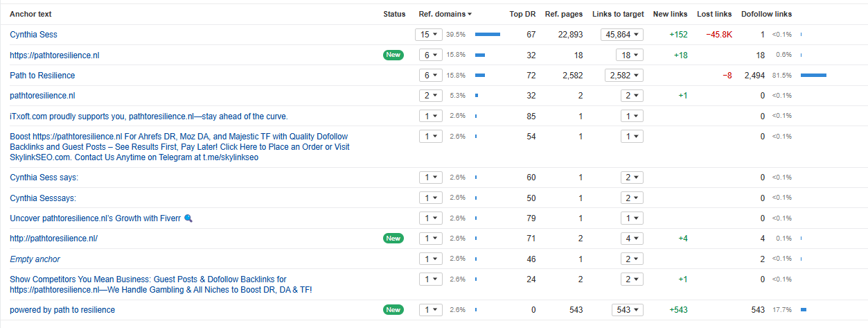Image resolution: width=868 pixels, height=328 pixels.
Task: Open the 45,864 links to target dropdown
Action: 622,35
